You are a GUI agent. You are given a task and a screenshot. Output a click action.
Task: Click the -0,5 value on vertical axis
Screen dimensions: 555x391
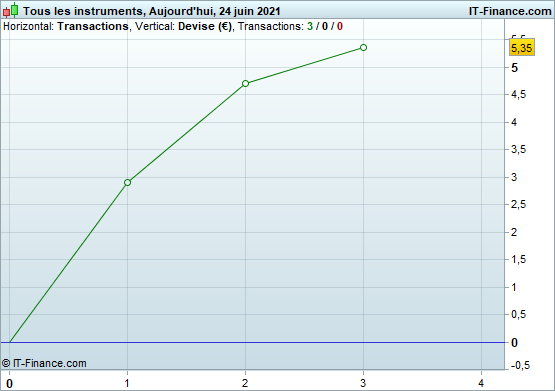click(x=520, y=365)
